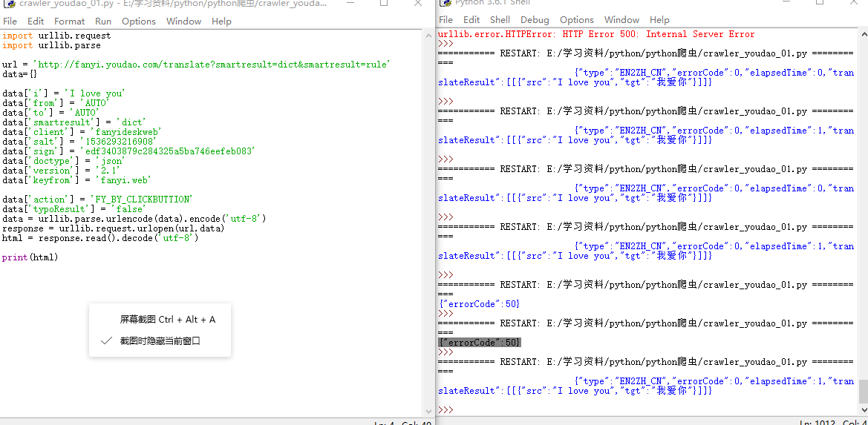Click the highlighted {"errorCode":50} output line
The height and width of the screenshot is (425, 868).
click(x=480, y=343)
